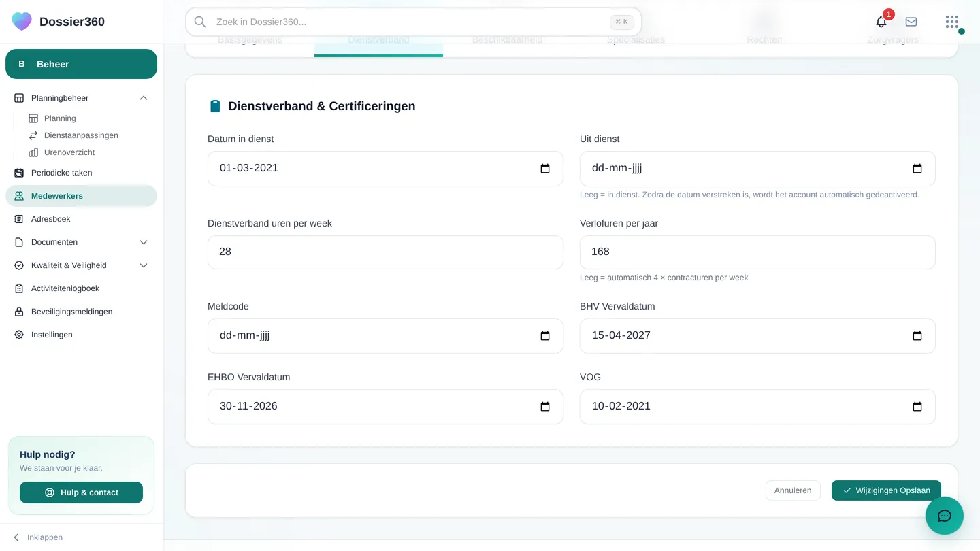Open calendar picker for Meldcode
Screen dimensions: 980x551
tap(545, 336)
